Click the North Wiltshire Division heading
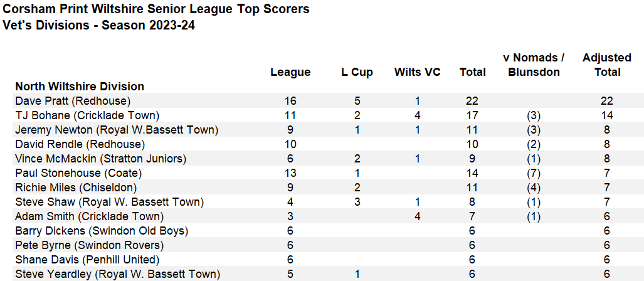Screen dimensions: 644x281 click(x=80, y=87)
